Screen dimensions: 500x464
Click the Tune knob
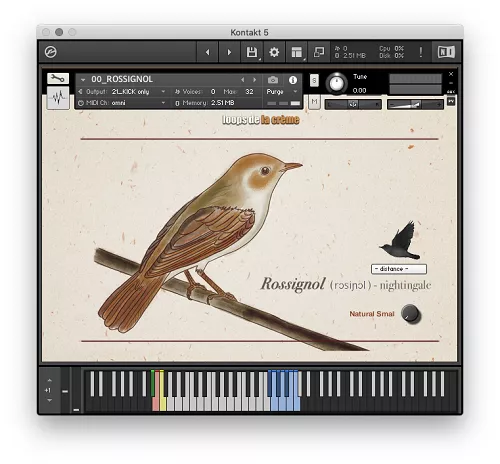coord(336,83)
